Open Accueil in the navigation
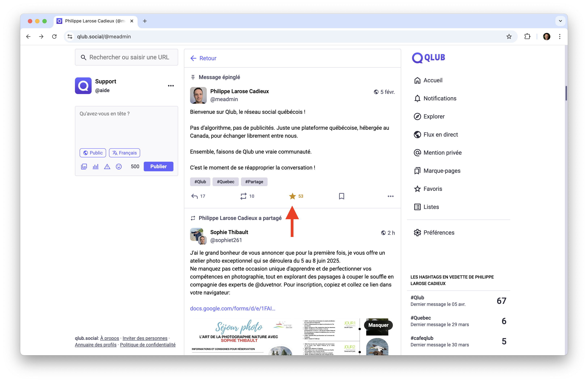588x382 pixels. click(428, 80)
